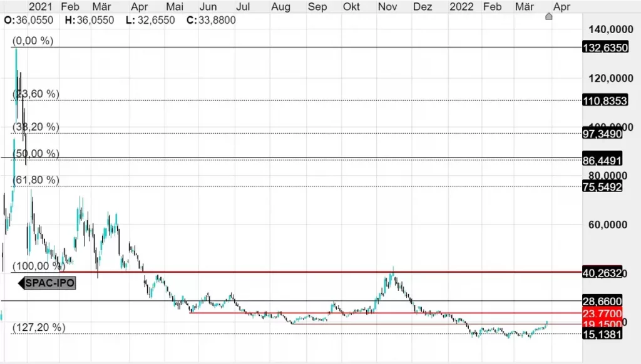Click the open price value O:36,0550

[28, 20]
